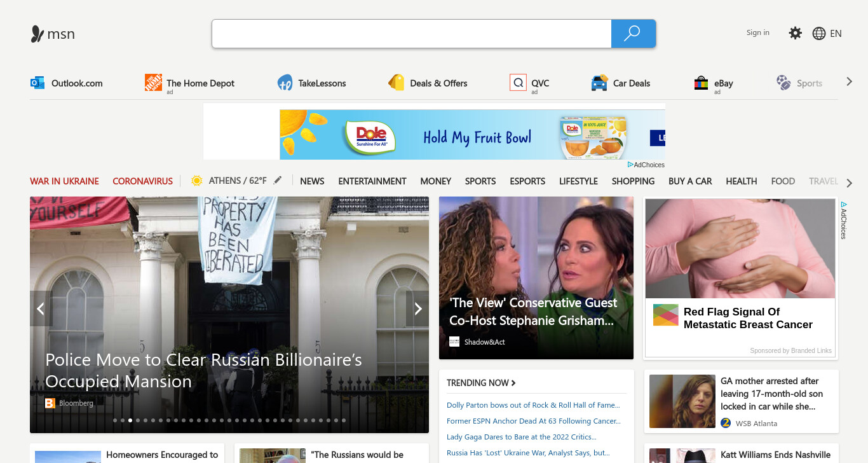868x463 pixels.
Task: Show previous slide in headline carousel
Action: point(41,309)
